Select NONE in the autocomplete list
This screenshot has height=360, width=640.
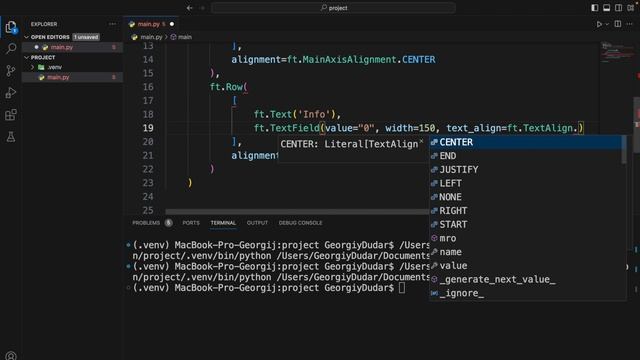[526, 197]
